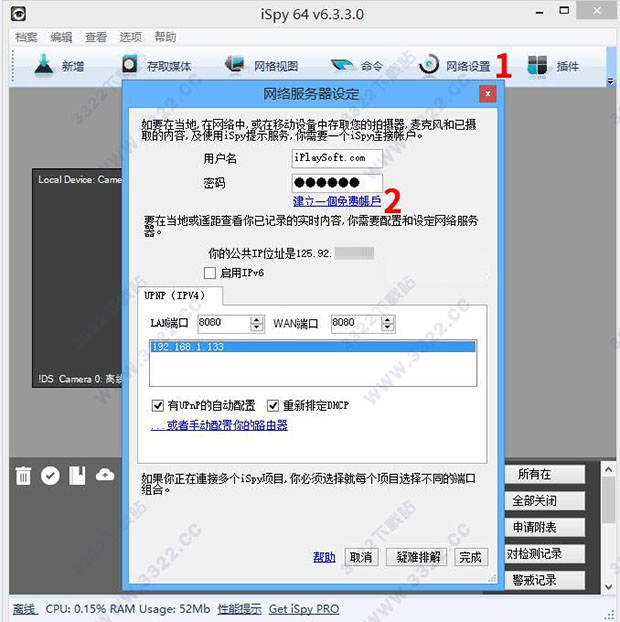Toggle the 重新排定DHCP checkbox
Image resolution: width=620 pixels, height=622 pixels.
click(x=273, y=405)
